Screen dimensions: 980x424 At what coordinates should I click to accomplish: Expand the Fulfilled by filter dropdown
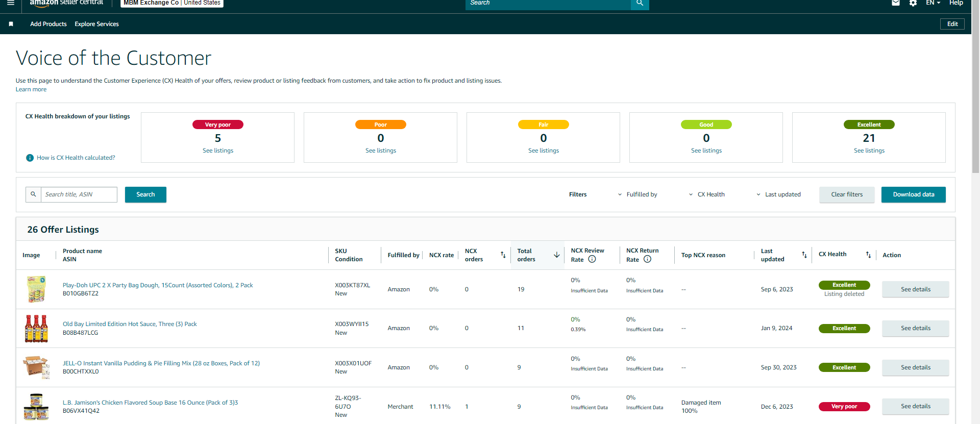(638, 194)
